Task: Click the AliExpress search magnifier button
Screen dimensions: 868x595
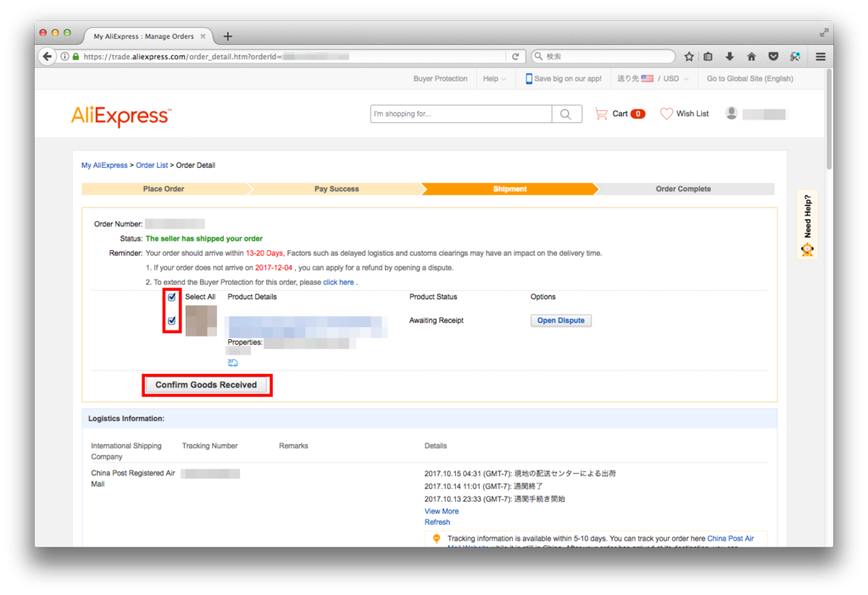Action: pos(565,114)
